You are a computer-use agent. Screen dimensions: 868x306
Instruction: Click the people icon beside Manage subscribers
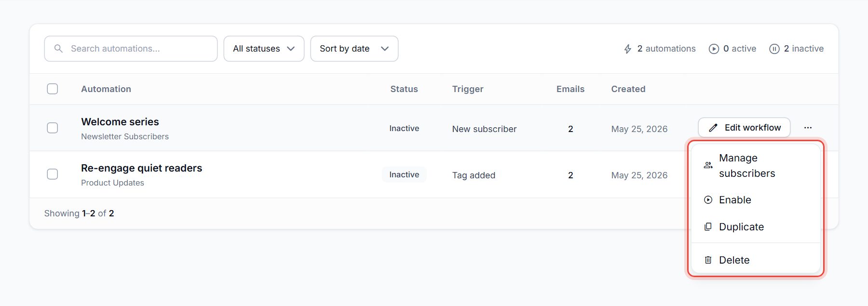pyautogui.click(x=708, y=165)
